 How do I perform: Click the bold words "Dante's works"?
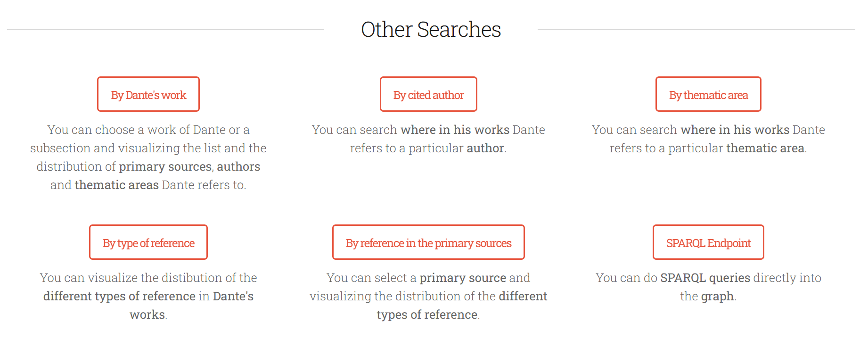click(233, 297)
